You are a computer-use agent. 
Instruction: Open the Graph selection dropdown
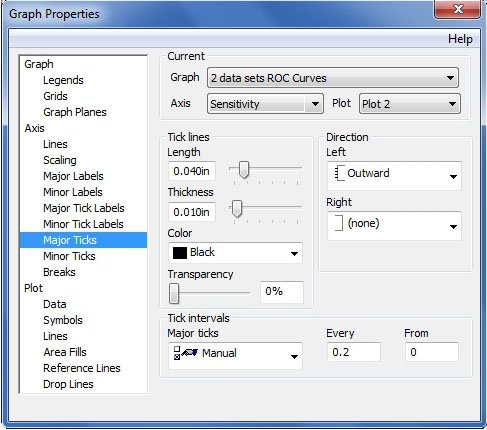coord(333,78)
